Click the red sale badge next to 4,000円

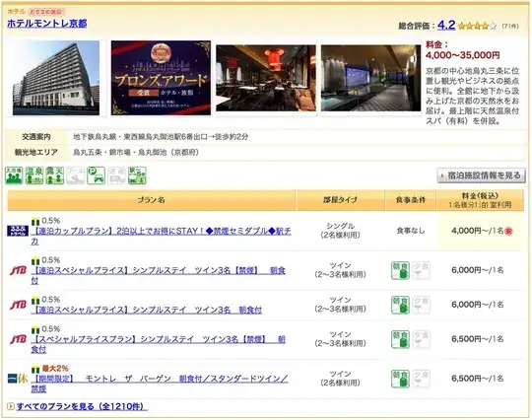click(508, 232)
